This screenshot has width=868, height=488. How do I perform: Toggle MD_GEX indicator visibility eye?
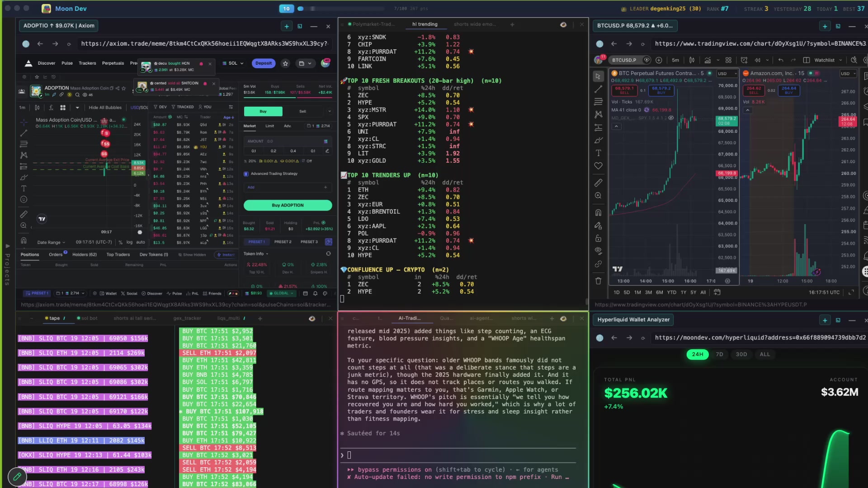point(671,118)
